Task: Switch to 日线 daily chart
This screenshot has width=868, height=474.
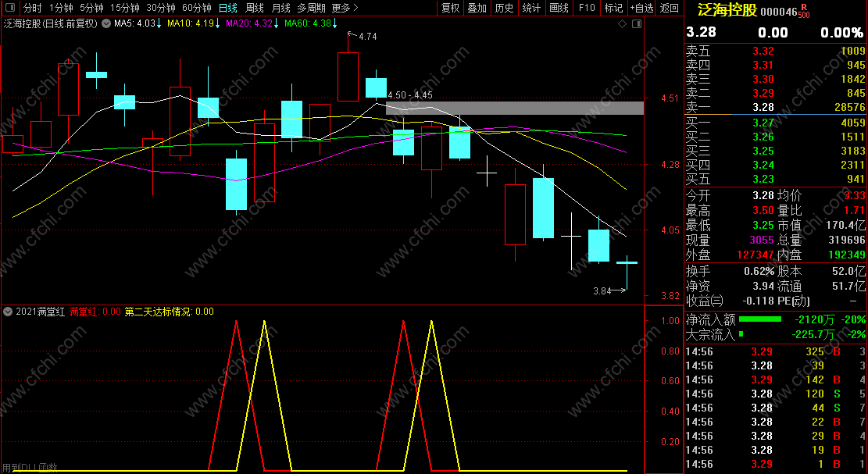Action: tap(227, 8)
